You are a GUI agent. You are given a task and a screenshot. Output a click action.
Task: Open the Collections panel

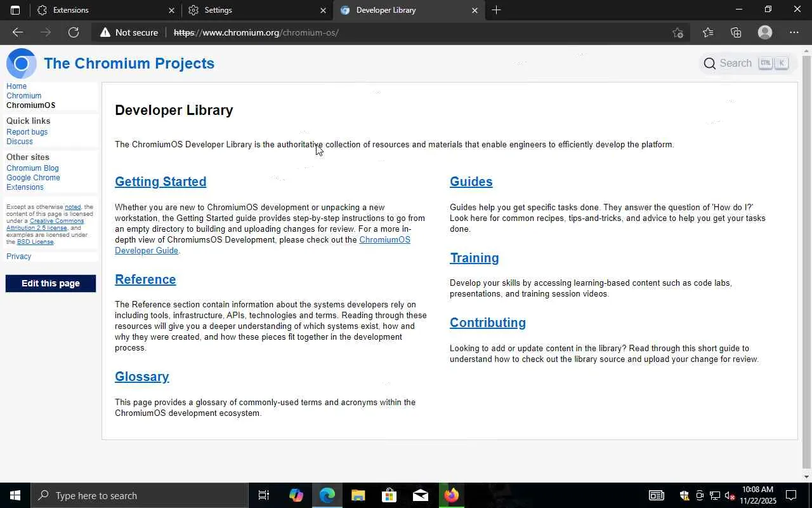[x=736, y=32]
